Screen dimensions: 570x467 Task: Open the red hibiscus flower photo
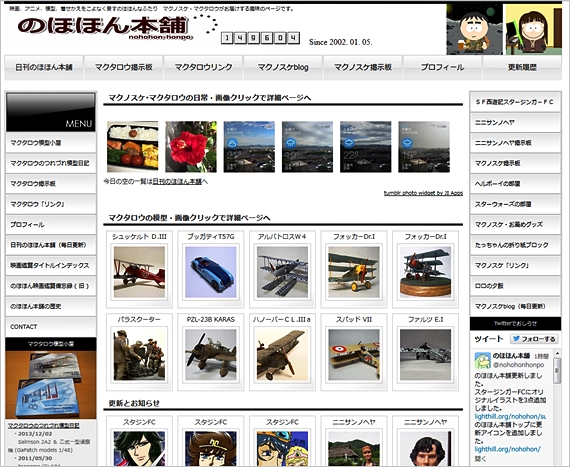click(191, 147)
